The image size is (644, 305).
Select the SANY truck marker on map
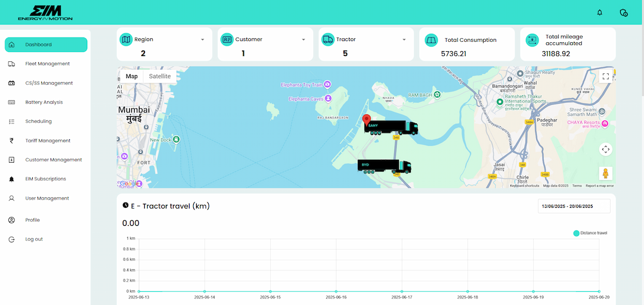point(391,127)
